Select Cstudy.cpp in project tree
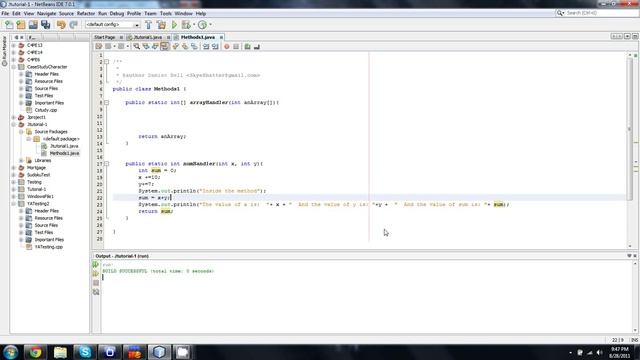The image size is (640, 360). [46, 110]
